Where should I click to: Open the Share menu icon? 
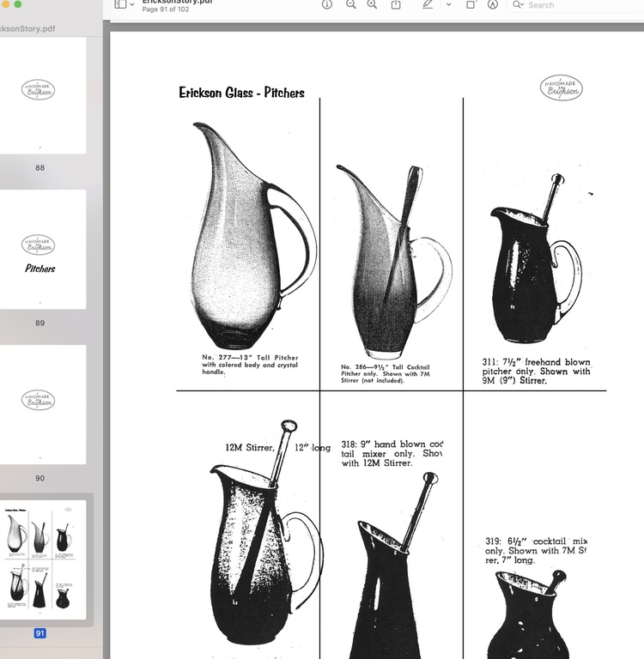tap(396, 4)
